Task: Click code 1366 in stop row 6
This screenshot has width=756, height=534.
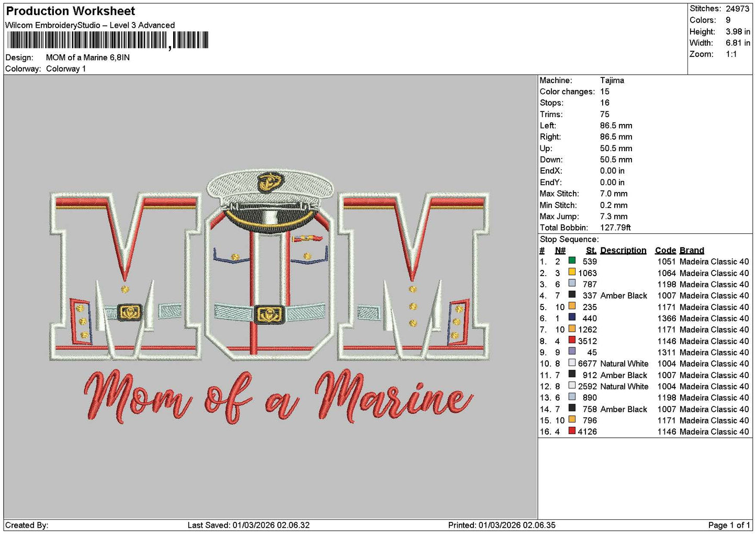Action: point(667,318)
